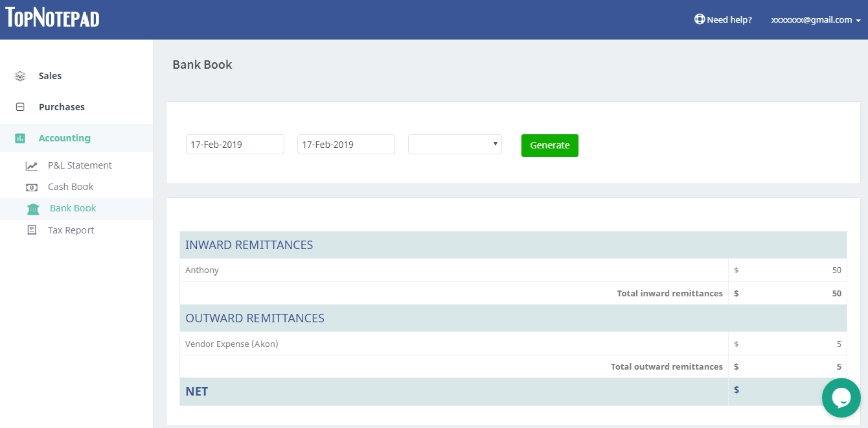The height and width of the screenshot is (428, 868).
Task: Click the Cash Book money icon
Action: click(32, 187)
